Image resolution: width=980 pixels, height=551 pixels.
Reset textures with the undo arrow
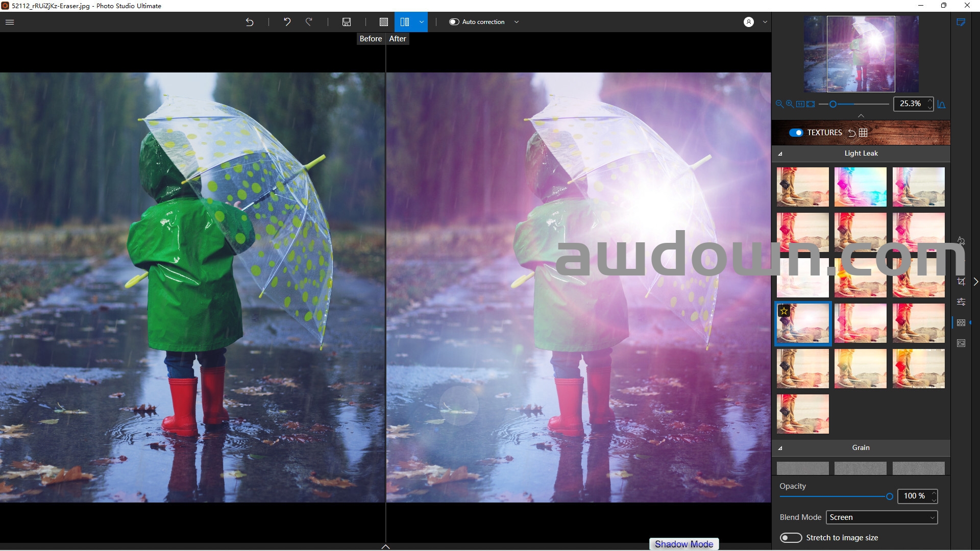click(851, 133)
